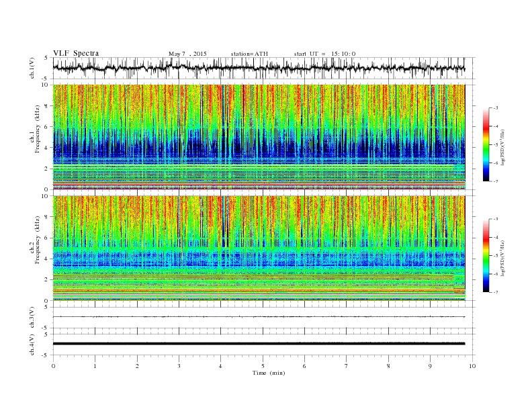Select the "start UT = 15:10:0" text
The image size is (532, 411).
(324, 54)
